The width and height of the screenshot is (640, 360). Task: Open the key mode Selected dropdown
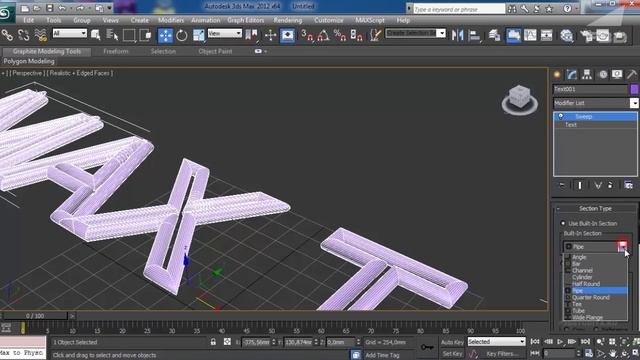coord(496,341)
